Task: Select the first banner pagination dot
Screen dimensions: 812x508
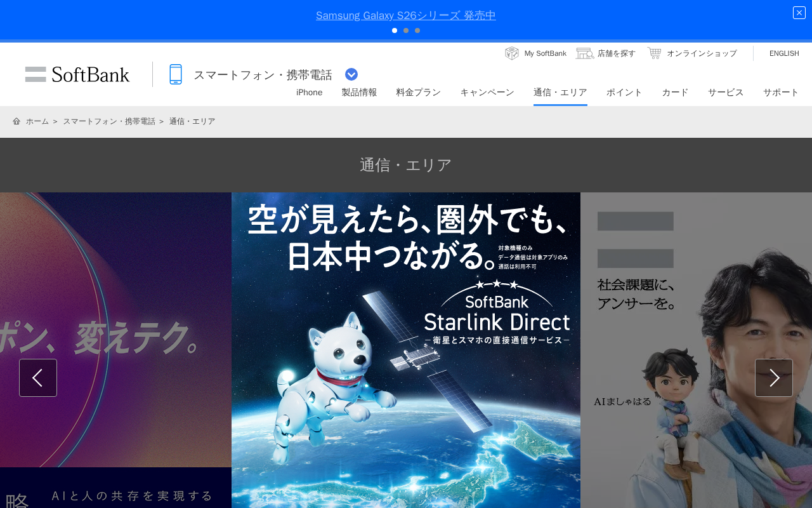Action: coord(395,30)
